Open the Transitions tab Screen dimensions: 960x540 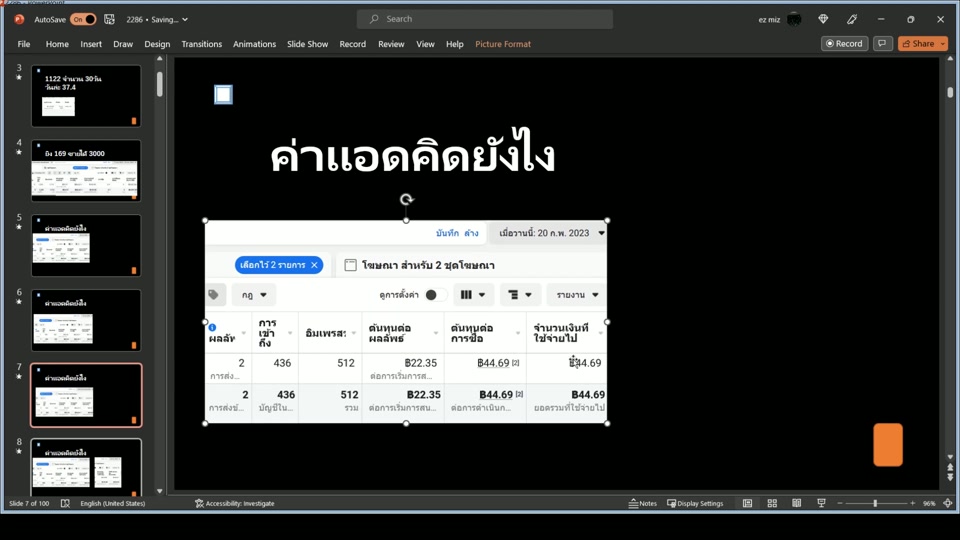(201, 44)
